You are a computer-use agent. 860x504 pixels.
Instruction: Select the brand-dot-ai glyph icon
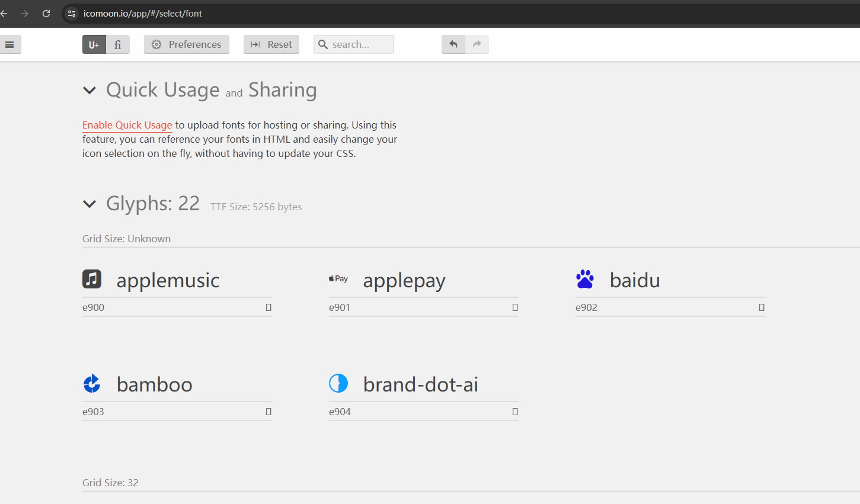[x=338, y=383]
